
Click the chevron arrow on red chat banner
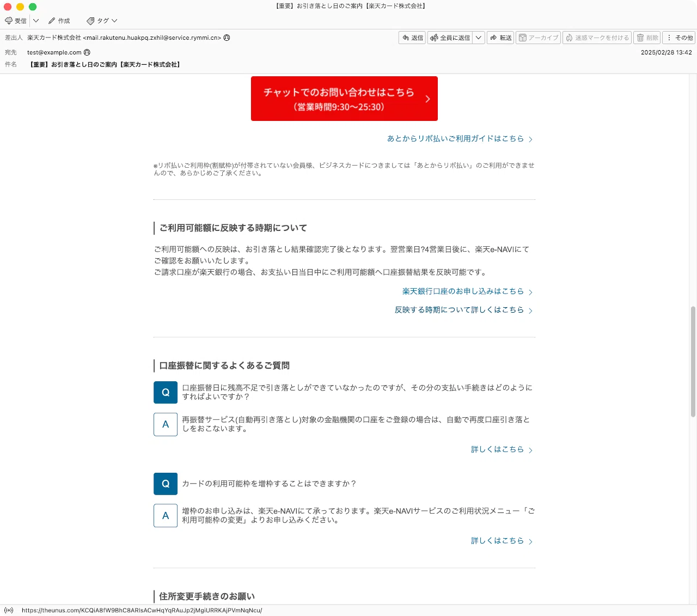pos(427,99)
